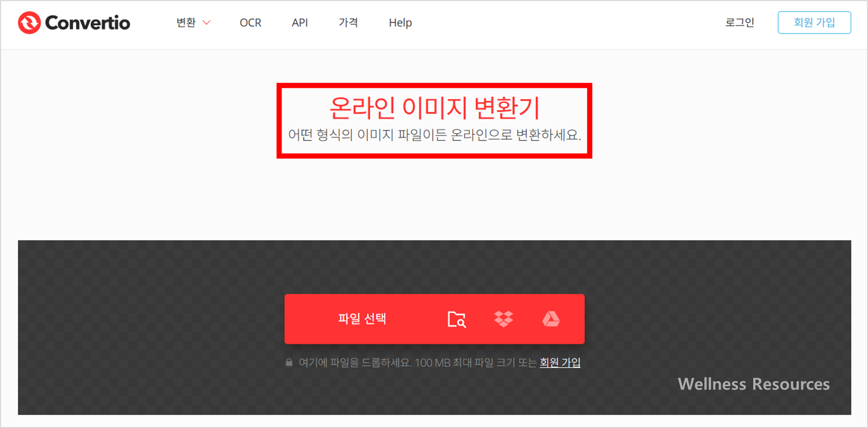Choose file from Google Drive icon
This screenshot has height=428, width=868.
click(x=551, y=319)
